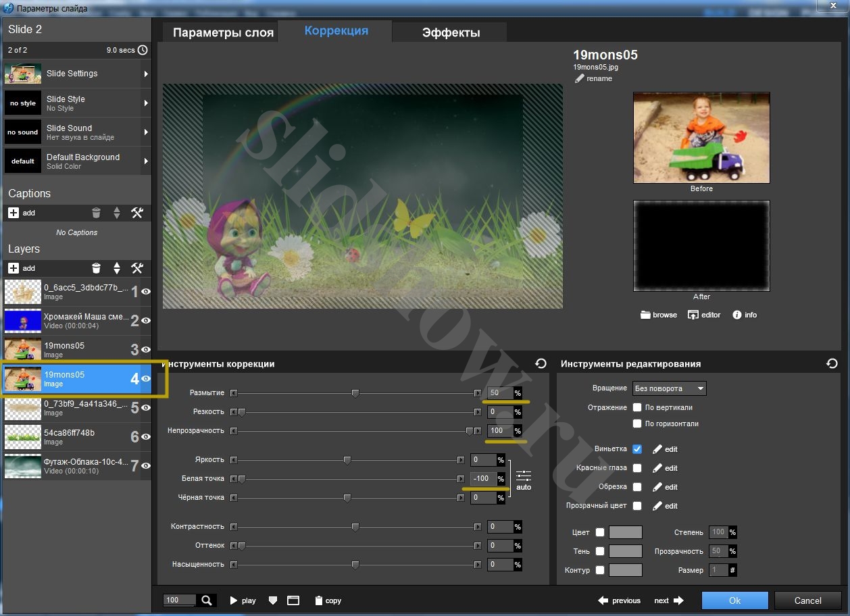Reset correction tools with circular arrow
The width and height of the screenshot is (850, 616).
click(541, 363)
